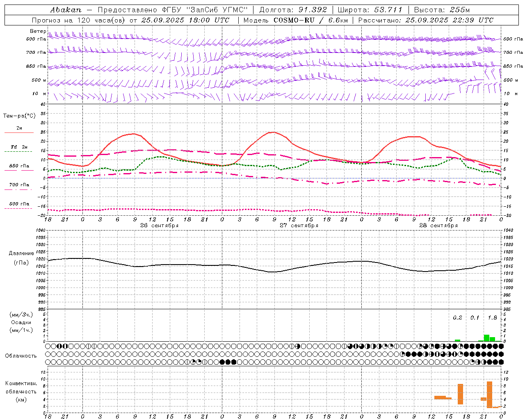525x420 pixels.
Task: Click calculation time Рассчитано: 25.09.2025 22:39 UTC
Action: click(x=426, y=20)
